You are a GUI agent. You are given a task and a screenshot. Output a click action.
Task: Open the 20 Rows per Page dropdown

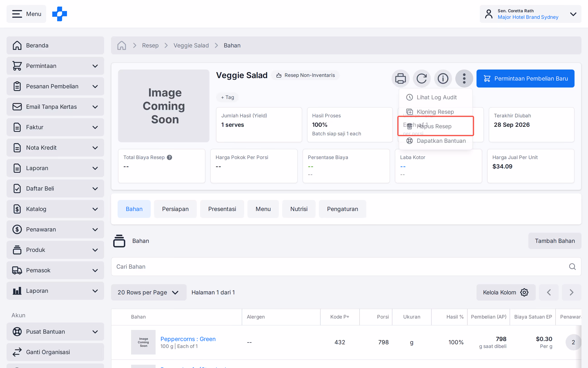[149, 292]
